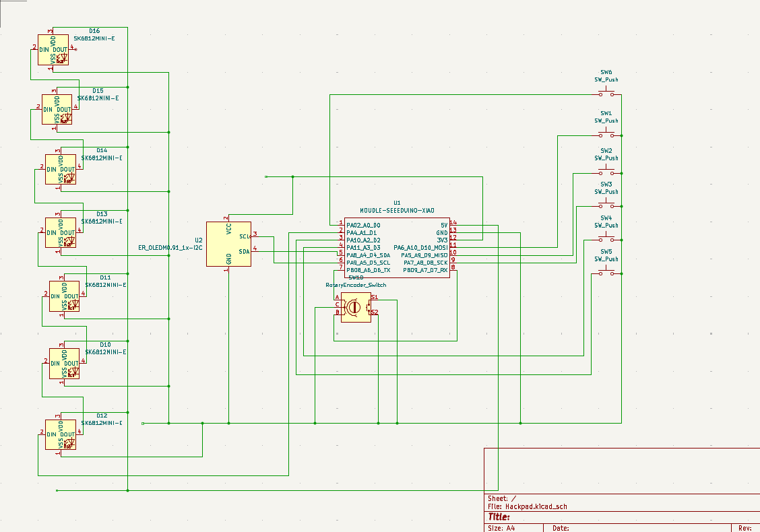Image resolution: width=760 pixels, height=532 pixels.
Task: Click the Rev: field in title block
Action: tap(745, 528)
